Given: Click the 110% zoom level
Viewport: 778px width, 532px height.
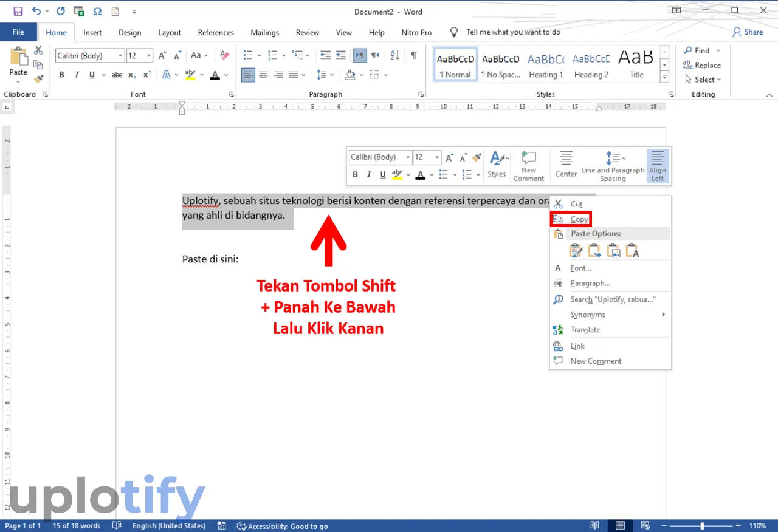Looking at the screenshot, I should pyautogui.click(x=757, y=526).
